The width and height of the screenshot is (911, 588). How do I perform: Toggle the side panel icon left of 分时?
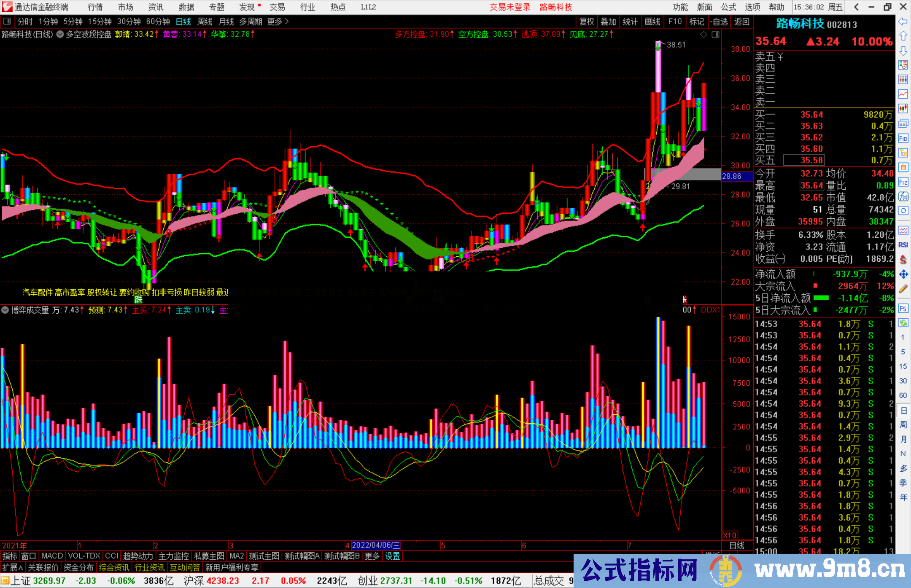(x=7, y=21)
